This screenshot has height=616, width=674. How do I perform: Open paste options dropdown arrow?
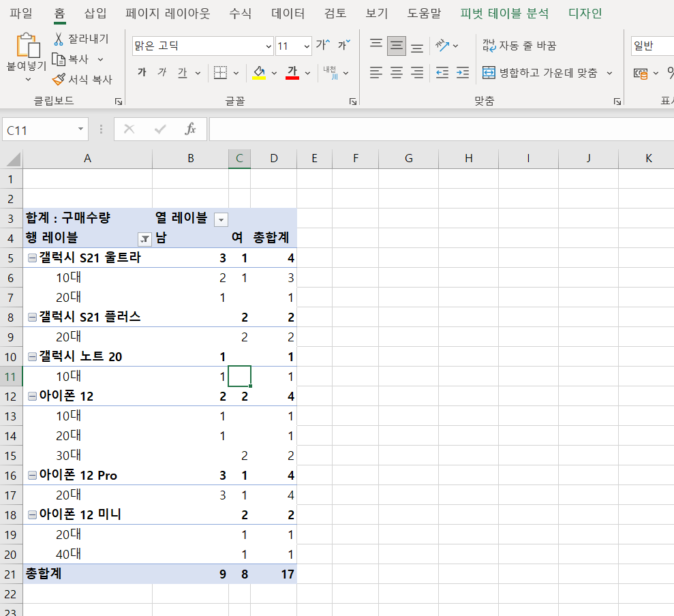28,79
